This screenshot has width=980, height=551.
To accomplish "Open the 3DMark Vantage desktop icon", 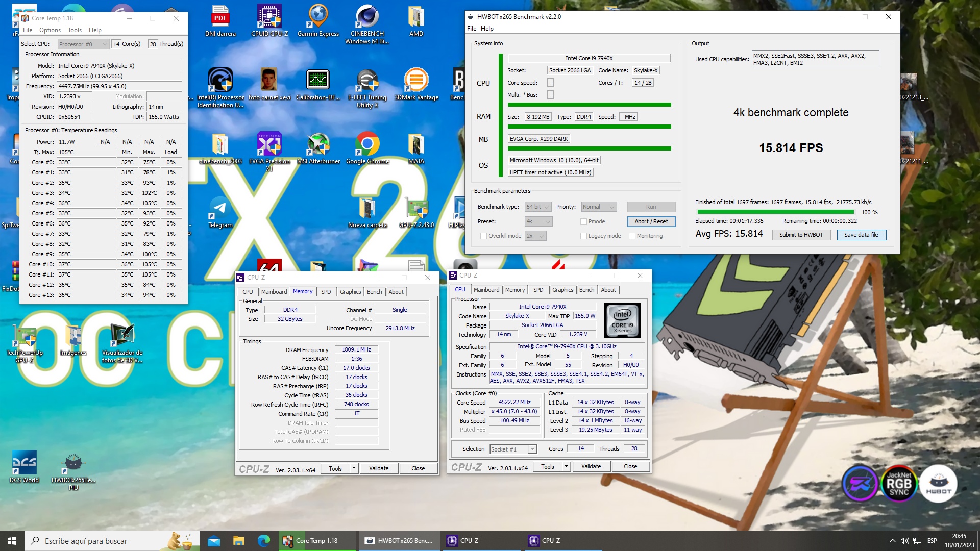I will [416, 85].
